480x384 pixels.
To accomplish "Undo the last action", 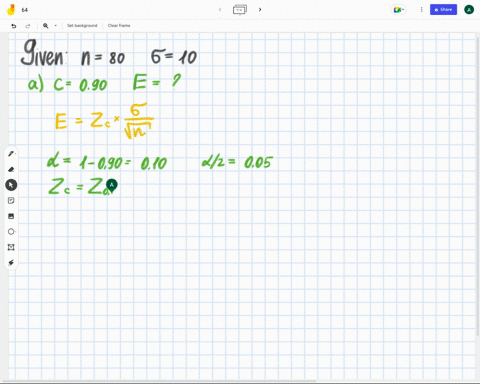I will pos(14,26).
